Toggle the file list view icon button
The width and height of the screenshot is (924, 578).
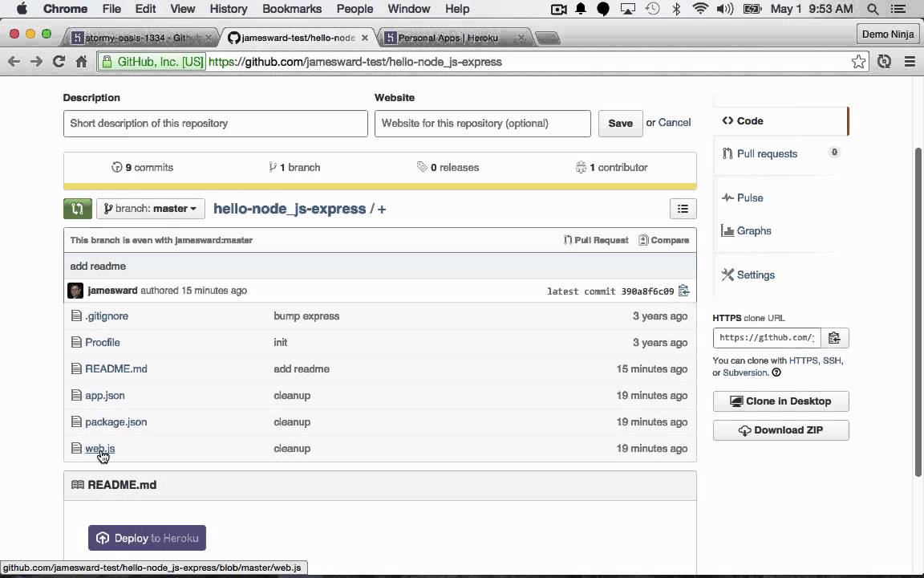click(x=683, y=208)
